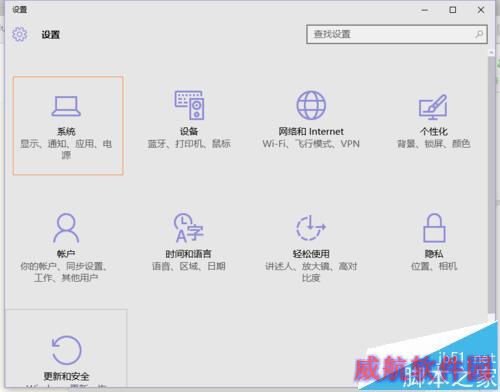The image size is (500, 392).
Task: Click the vertical scrollbar of settings window
Action: tap(491, 185)
